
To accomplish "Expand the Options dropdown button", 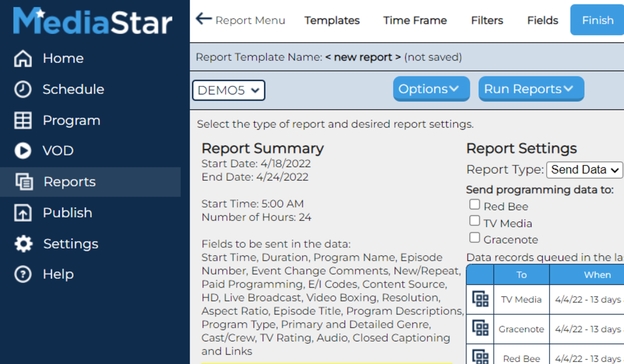I will tap(431, 89).
